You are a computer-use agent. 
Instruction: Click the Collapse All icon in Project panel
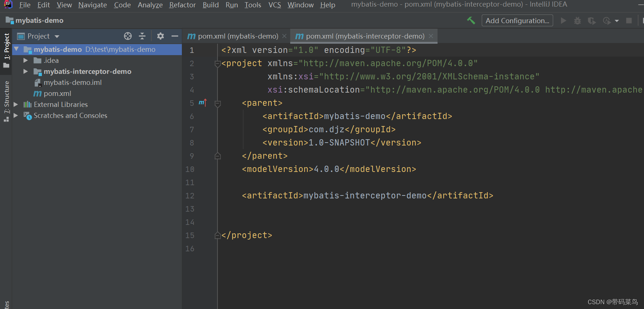pos(142,36)
